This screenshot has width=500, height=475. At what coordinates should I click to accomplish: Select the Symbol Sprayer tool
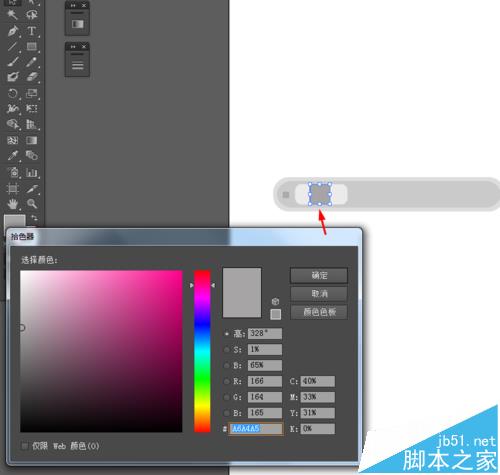[13, 172]
